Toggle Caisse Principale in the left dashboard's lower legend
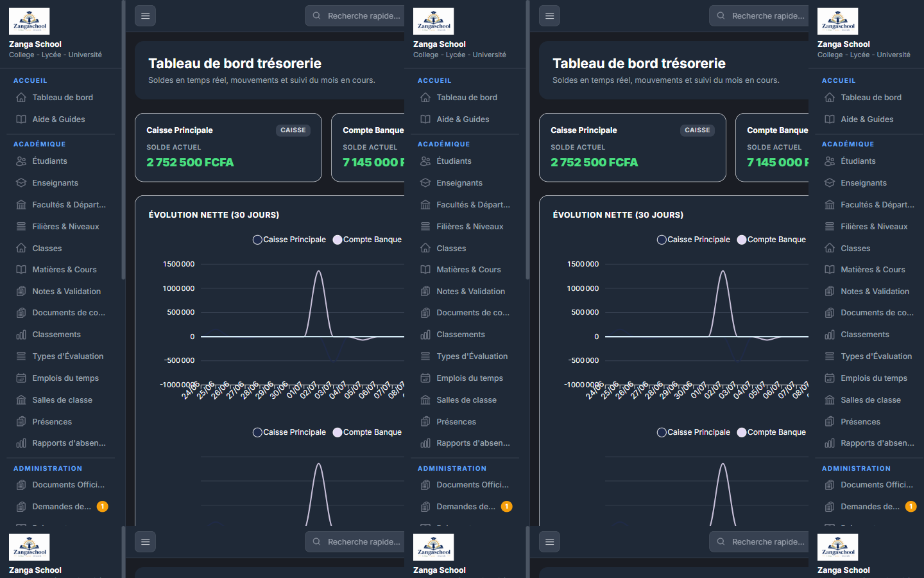 pyautogui.click(x=289, y=432)
